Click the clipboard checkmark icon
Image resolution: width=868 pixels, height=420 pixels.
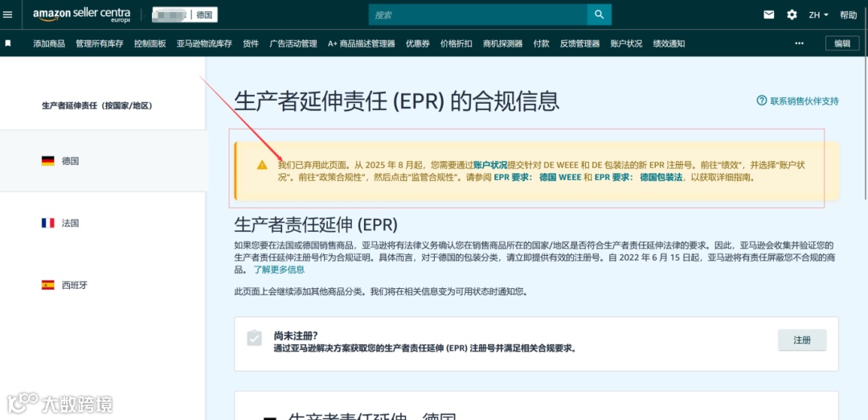(254, 338)
